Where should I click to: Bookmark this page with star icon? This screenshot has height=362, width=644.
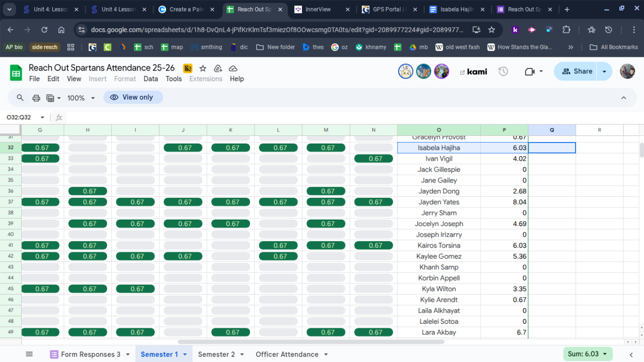(x=492, y=30)
